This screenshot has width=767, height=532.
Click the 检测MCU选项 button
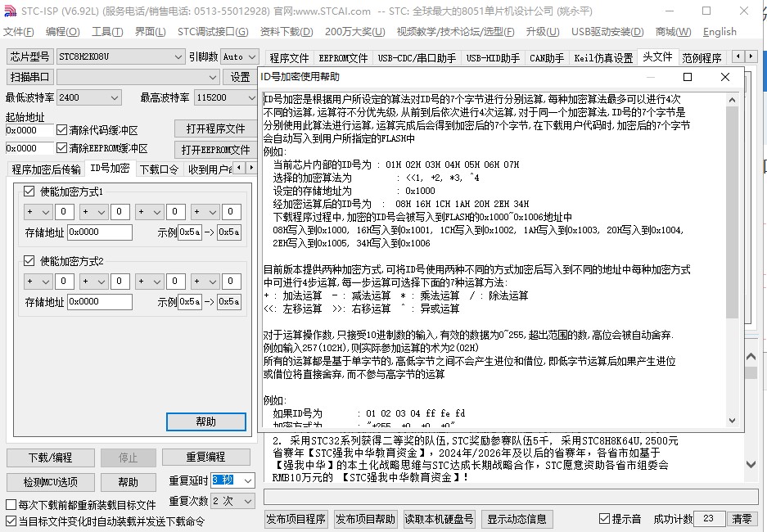[51, 482]
